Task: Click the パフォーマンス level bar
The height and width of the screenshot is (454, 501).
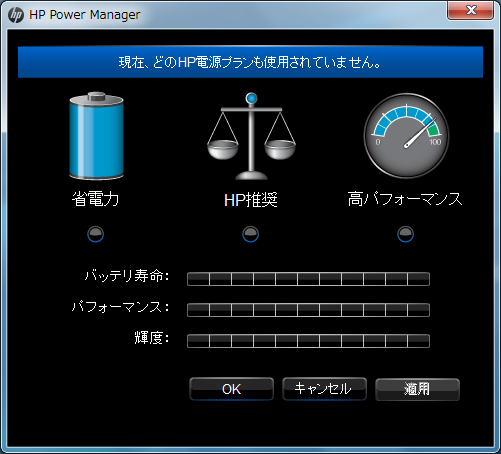Action: 308,310
